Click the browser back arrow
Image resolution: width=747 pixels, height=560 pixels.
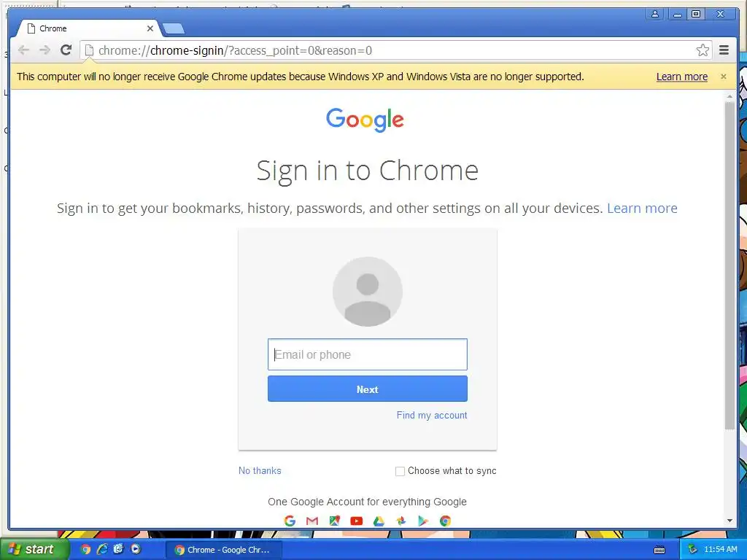pyautogui.click(x=24, y=50)
